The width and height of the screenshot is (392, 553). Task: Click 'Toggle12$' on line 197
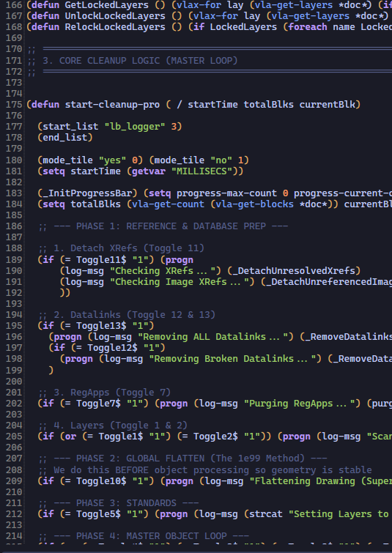(x=112, y=348)
